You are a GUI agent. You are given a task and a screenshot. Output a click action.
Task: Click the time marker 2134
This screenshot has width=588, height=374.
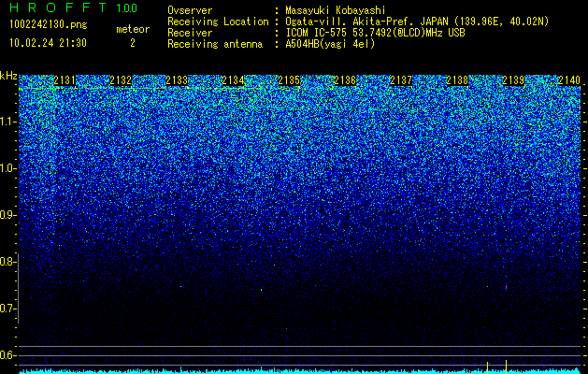click(x=233, y=80)
